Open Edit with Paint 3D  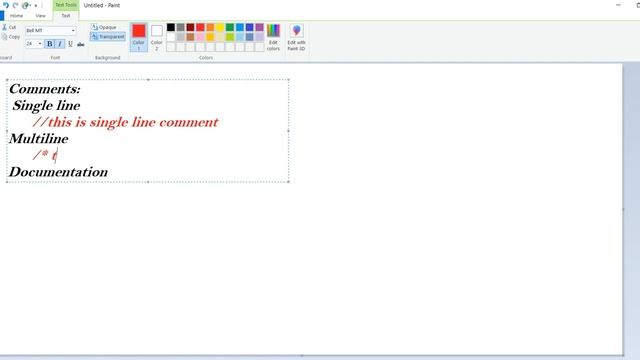coord(296,37)
